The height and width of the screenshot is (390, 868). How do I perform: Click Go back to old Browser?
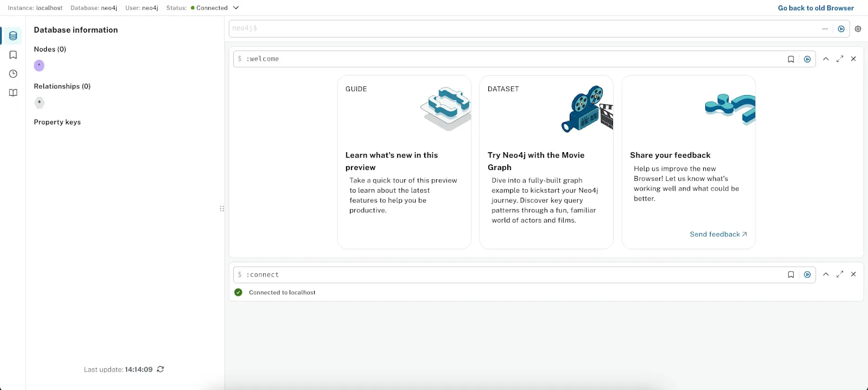[816, 8]
